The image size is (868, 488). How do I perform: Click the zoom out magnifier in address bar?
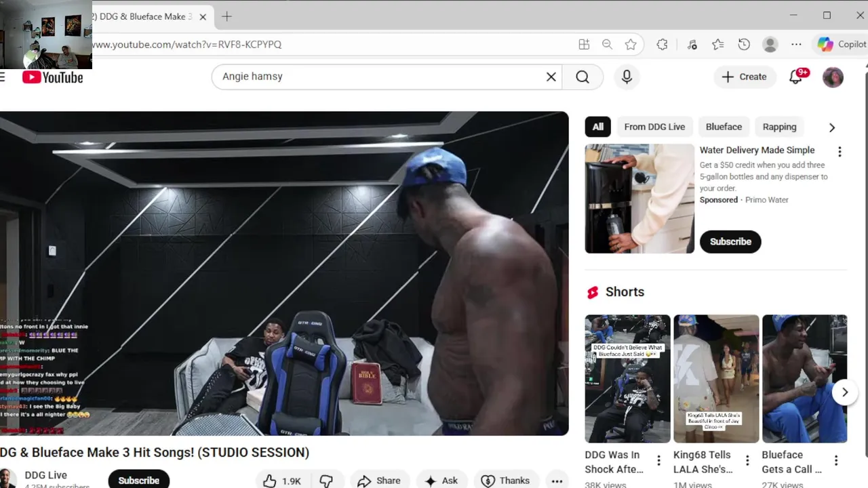607,44
